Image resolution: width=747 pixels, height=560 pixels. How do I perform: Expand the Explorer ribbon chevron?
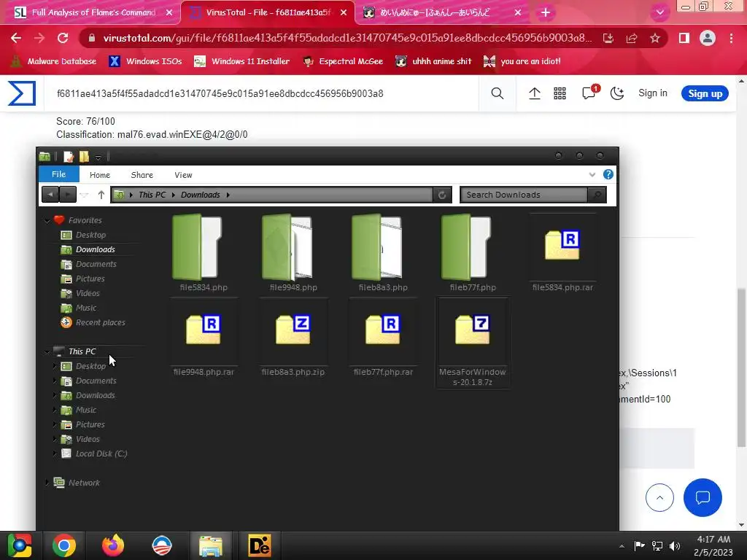[592, 175]
